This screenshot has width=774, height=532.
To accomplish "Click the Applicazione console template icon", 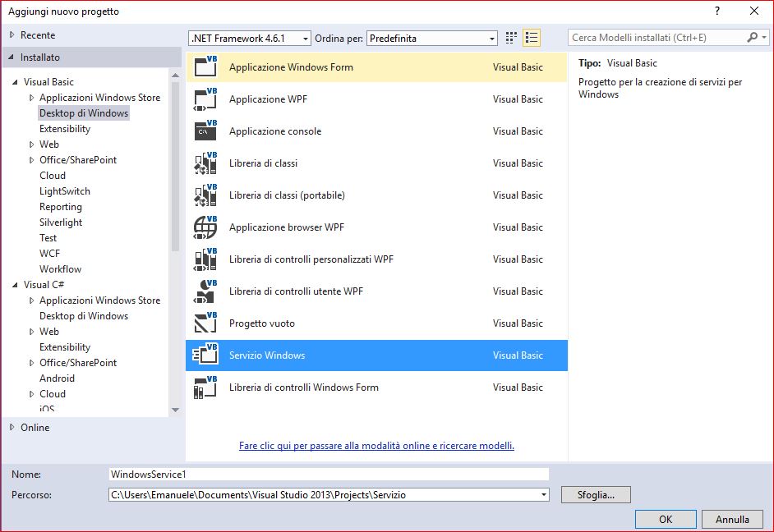I will coord(205,131).
